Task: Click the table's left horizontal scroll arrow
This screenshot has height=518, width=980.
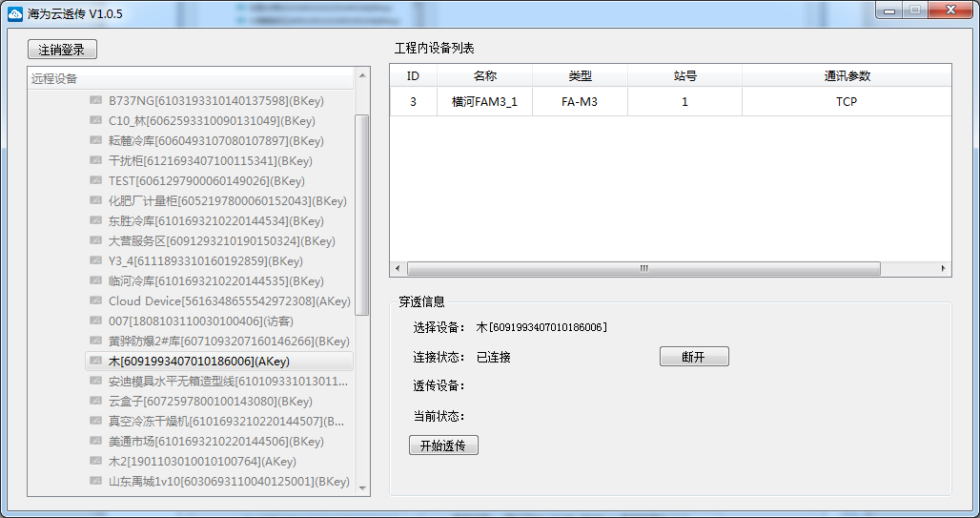Action: [398, 268]
